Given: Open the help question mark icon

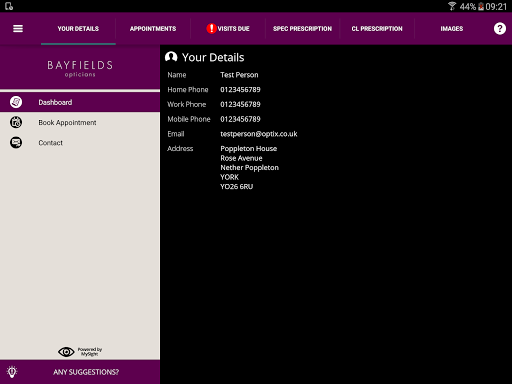Looking at the screenshot, I should pyautogui.click(x=500, y=29).
